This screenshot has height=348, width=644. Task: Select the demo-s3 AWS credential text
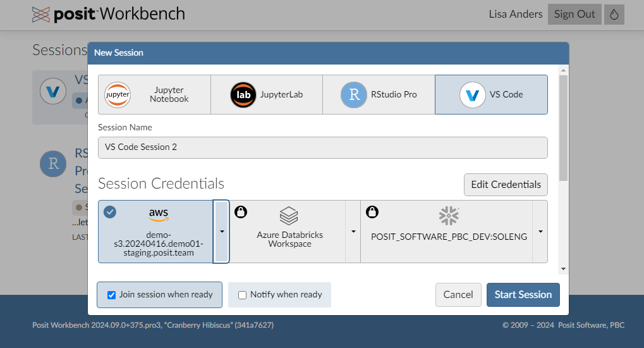(x=159, y=244)
